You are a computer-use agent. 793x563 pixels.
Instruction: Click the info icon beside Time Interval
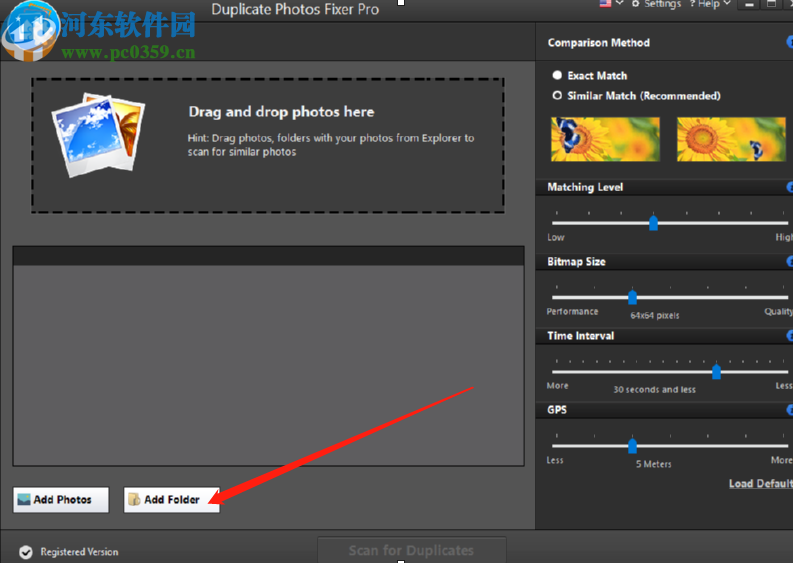coord(789,336)
